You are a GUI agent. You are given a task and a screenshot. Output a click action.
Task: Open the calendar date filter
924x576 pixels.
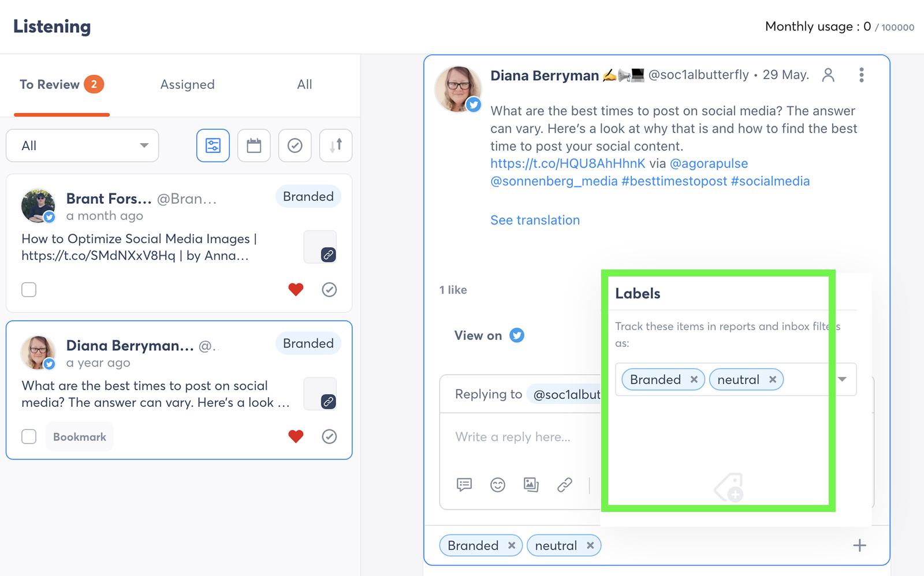(254, 145)
